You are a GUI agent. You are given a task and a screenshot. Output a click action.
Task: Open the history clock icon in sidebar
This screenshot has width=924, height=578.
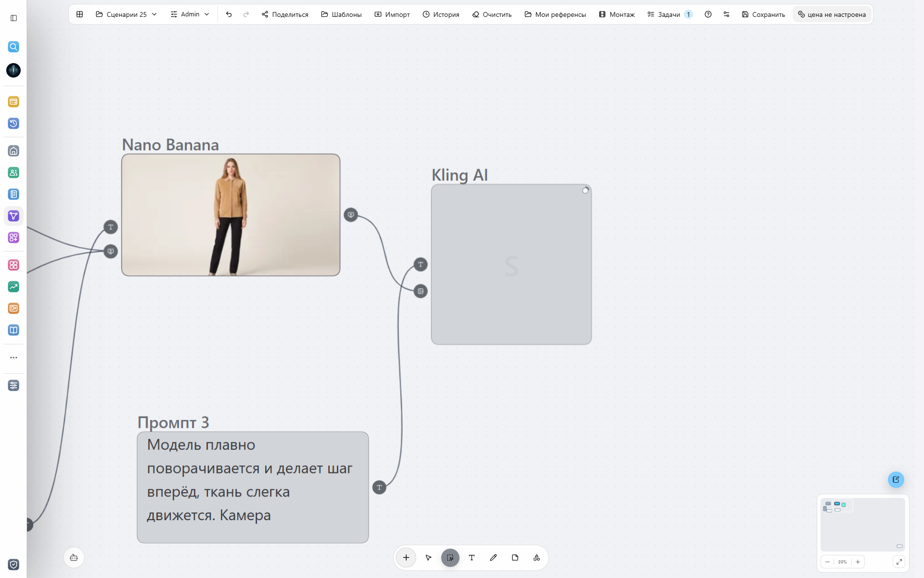pos(13,123)
